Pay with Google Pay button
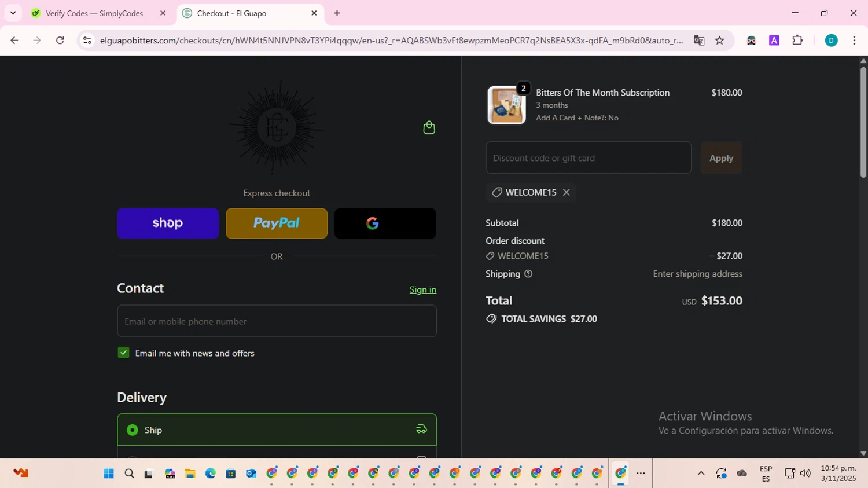868x488 pixels. click(385, 223)
